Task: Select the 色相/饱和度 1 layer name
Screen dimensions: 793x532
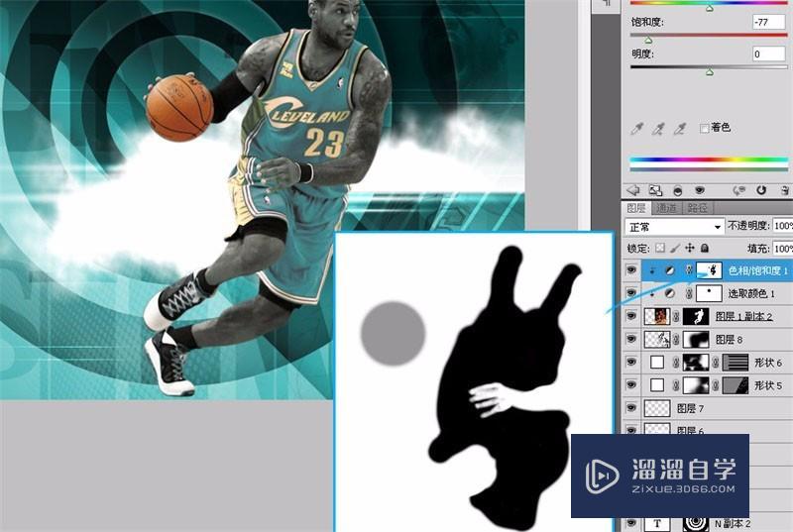Action: tap(757, 271)
